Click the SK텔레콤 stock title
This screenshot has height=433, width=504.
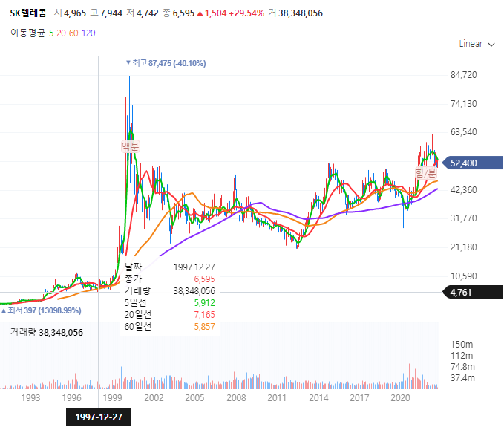(28, 13)
